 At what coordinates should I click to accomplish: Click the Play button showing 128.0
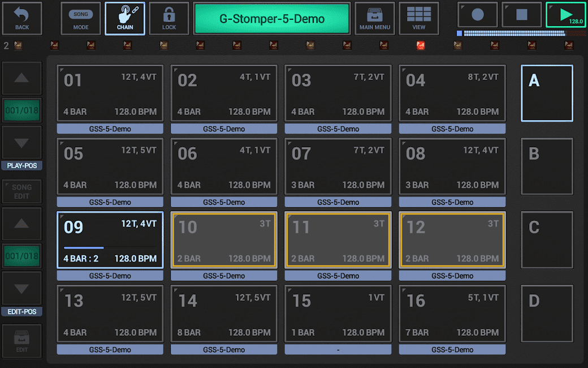tap(566, 15)
